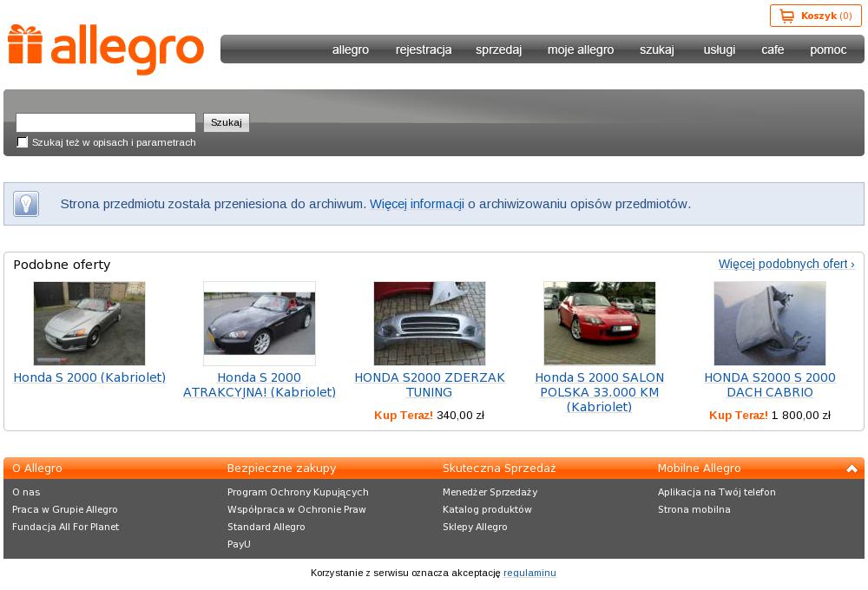Open Honda S 2000 (Kabriolet) listing link
This screenshot has height=590, width=868.
tap(89, 377)
